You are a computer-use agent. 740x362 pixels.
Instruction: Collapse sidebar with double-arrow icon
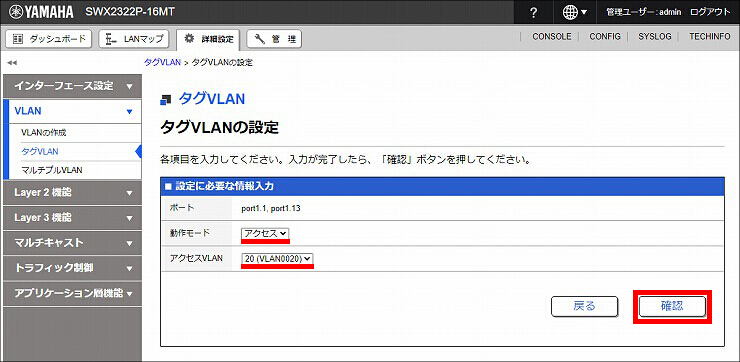point(12,62)
